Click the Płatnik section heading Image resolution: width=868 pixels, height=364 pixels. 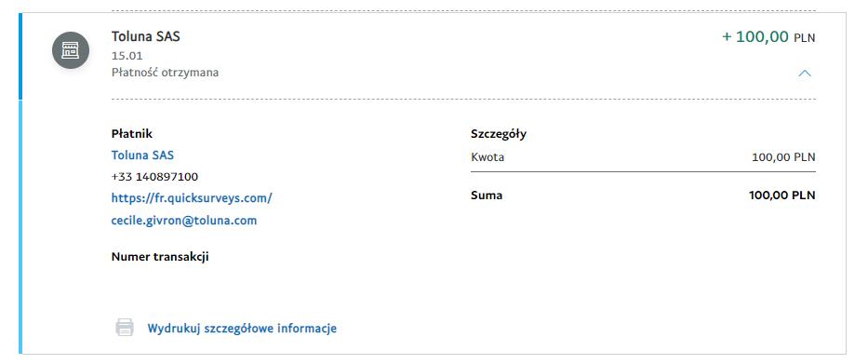pos(132,133)
